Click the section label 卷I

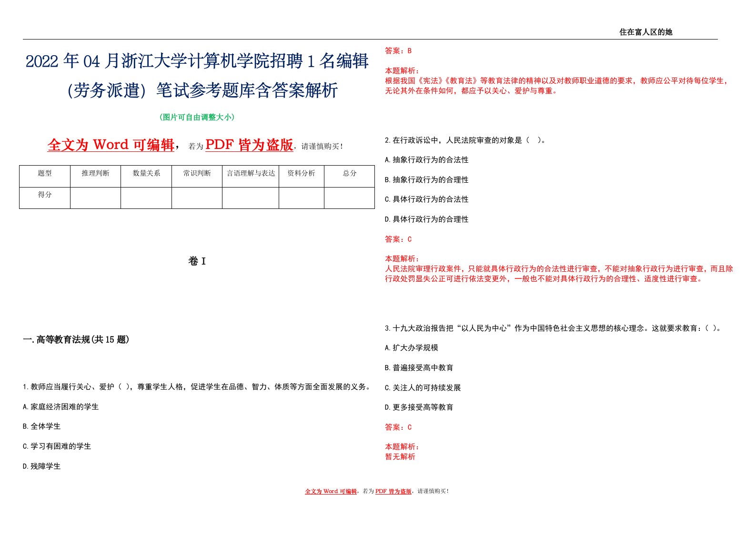click(197, 261)
